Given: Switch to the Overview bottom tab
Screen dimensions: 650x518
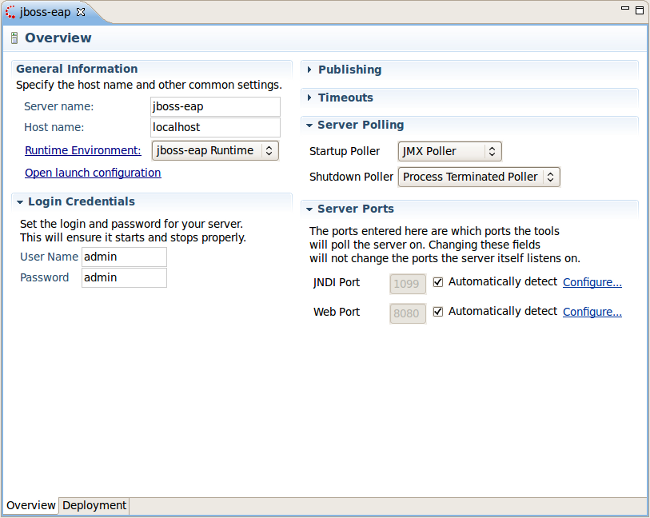Looking at the screenshot, I should point(31,505).
